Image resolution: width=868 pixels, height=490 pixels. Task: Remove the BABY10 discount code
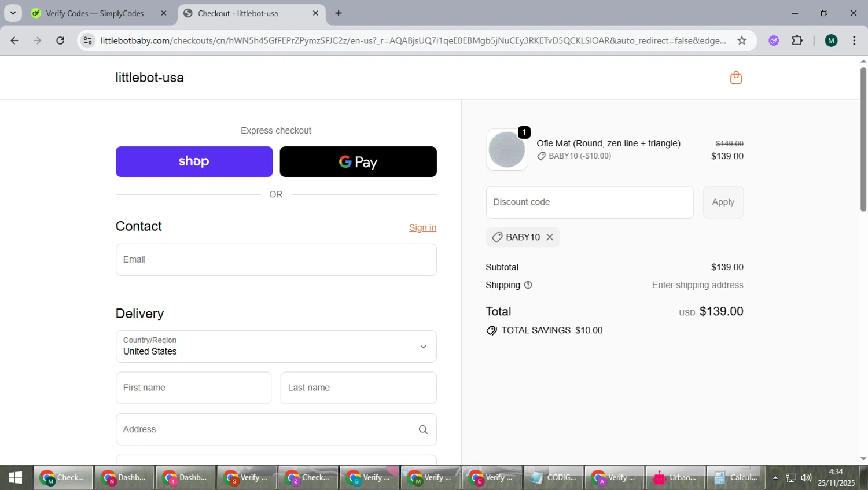pos(550,237)
